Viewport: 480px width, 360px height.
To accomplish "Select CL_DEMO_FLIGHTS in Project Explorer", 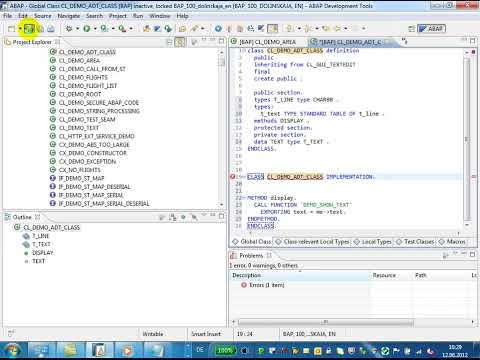I will pyautogui.click(x=78, y=77).
